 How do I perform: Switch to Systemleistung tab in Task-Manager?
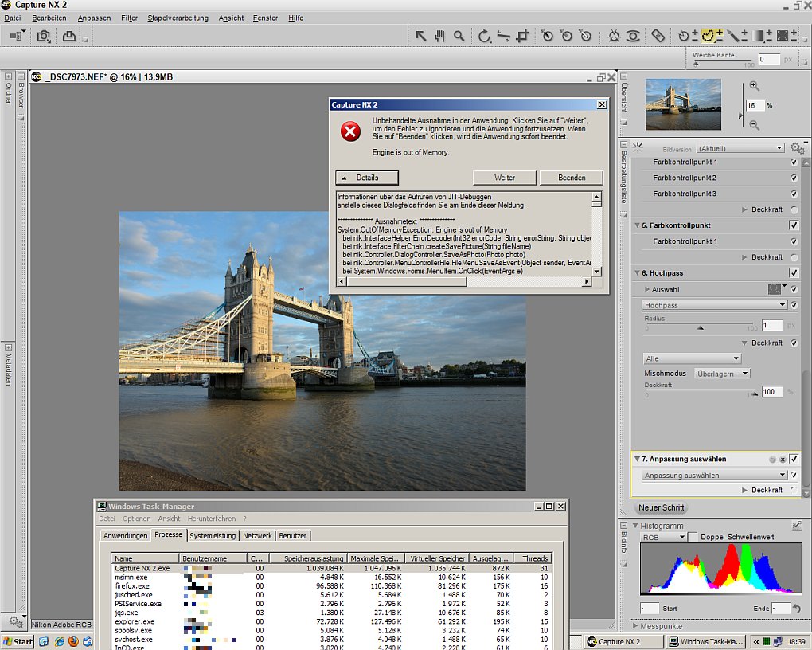tap(213, 535)
